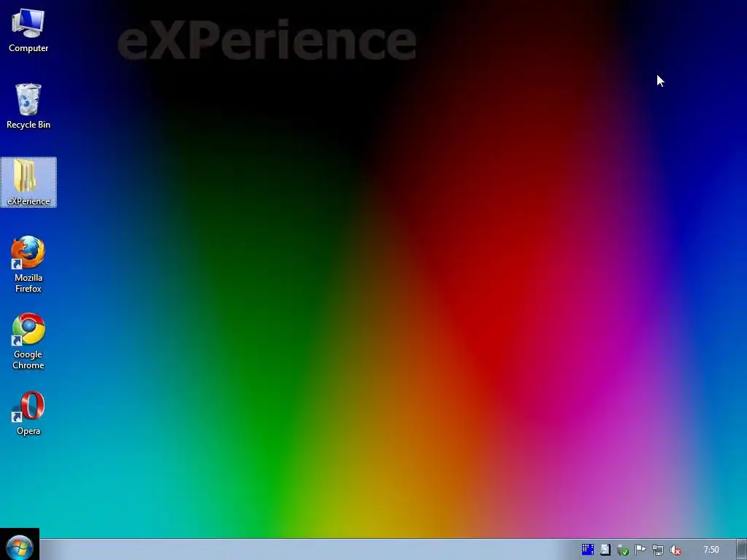The height and width of the screenshot is (560, 747).
Task: Select the Recycle Bin icon
Action: (x=28, y=106)
